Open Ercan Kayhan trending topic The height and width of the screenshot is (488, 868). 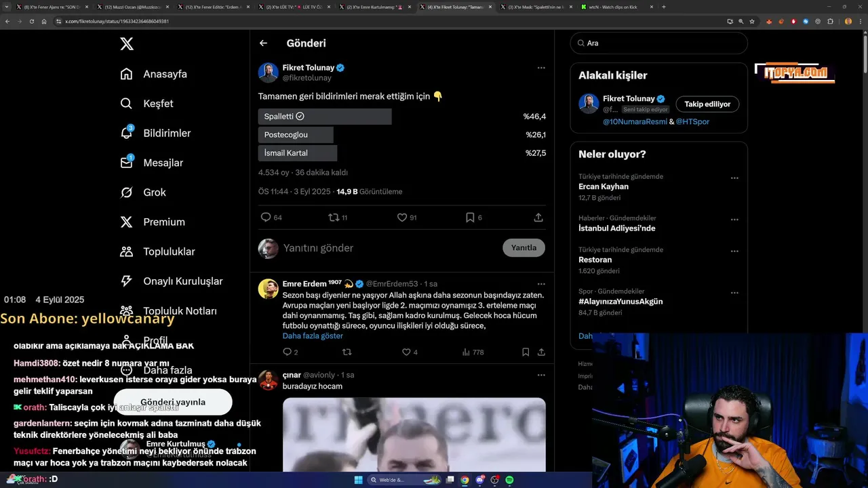point(604,187)
